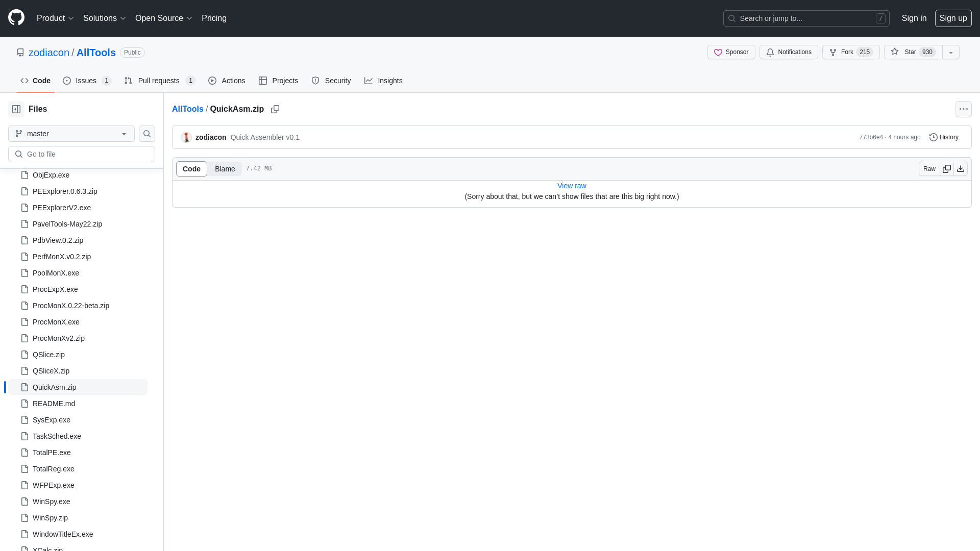The image size is (980, 551).
Task: Search files using the magnifier button
Action: pyautogui.click(x=147, y=134)
